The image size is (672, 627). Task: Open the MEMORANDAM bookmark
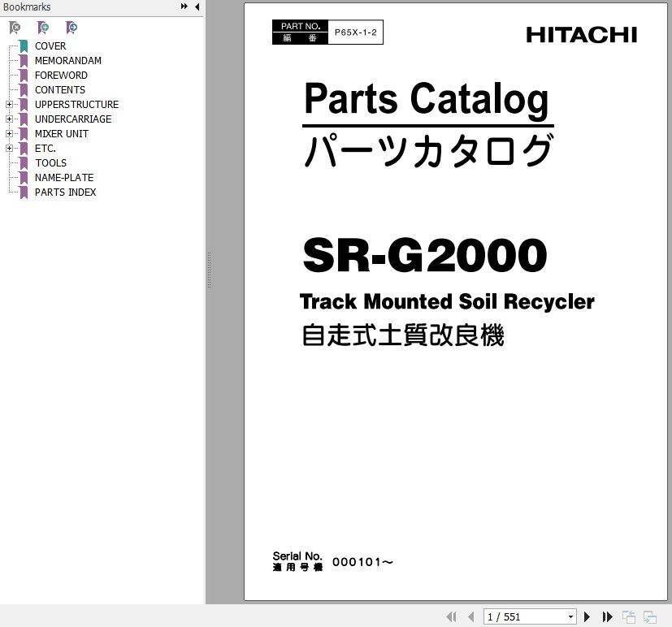coord(68,61)
